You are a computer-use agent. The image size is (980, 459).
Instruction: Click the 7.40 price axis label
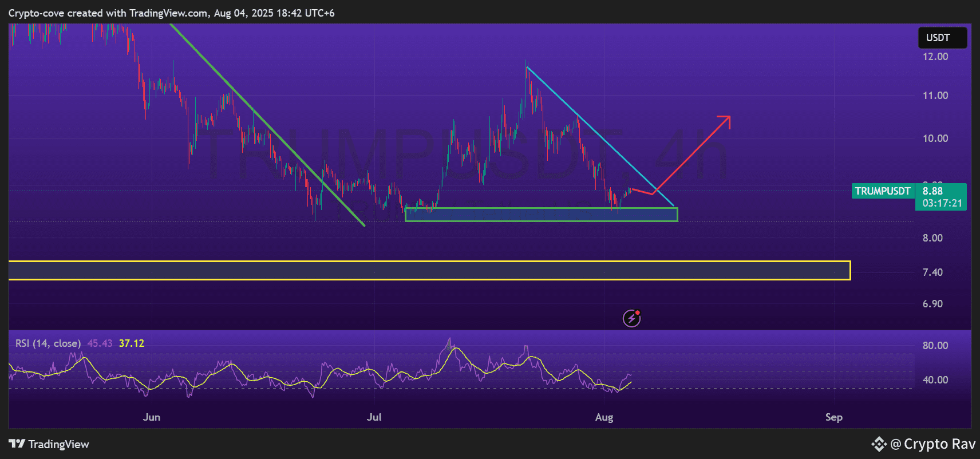tap(932, 272)
